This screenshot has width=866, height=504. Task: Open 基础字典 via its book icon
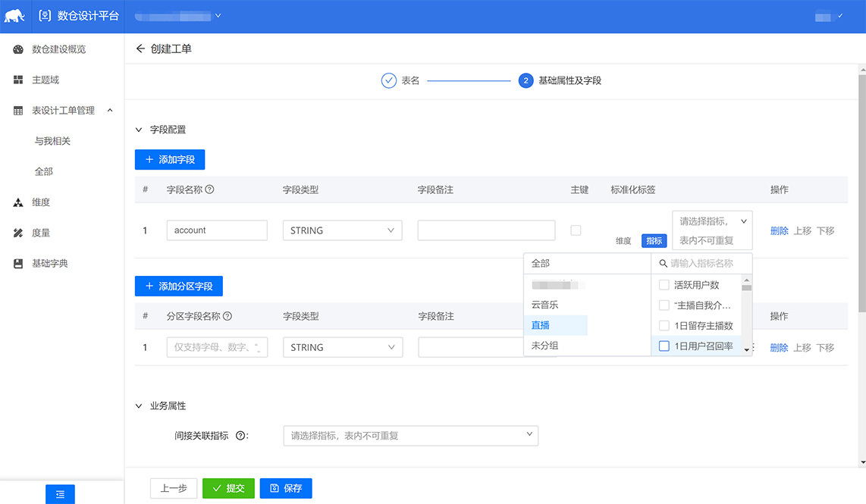click(18, 263)
